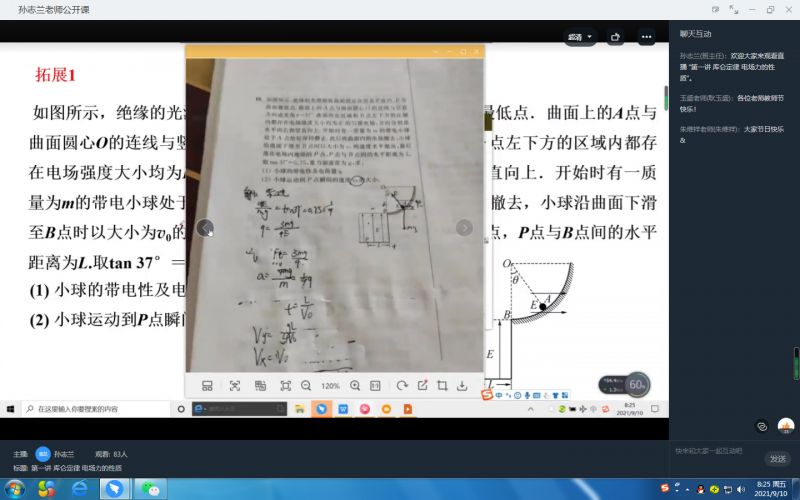
Task: Go to the previous image in the viewer
Action: coord(205,228)
